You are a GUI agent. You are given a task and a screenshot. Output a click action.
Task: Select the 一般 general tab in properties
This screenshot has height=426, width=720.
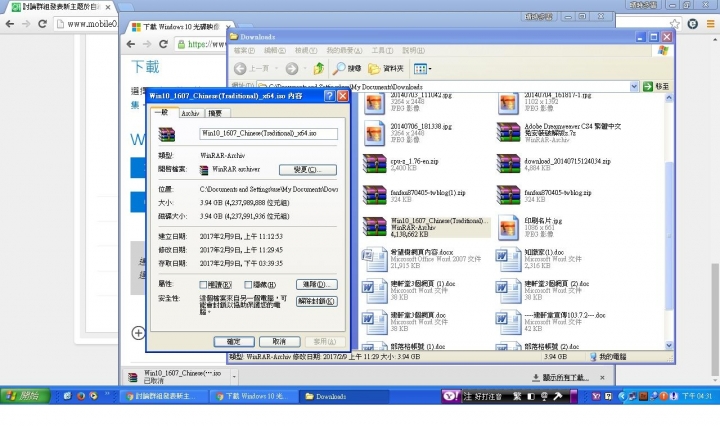tap(163, 112)
